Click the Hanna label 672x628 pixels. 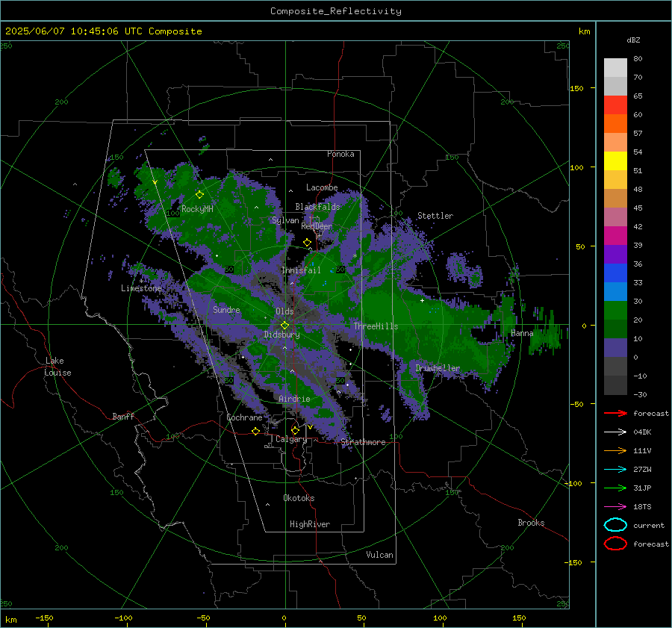click(522, 333)
